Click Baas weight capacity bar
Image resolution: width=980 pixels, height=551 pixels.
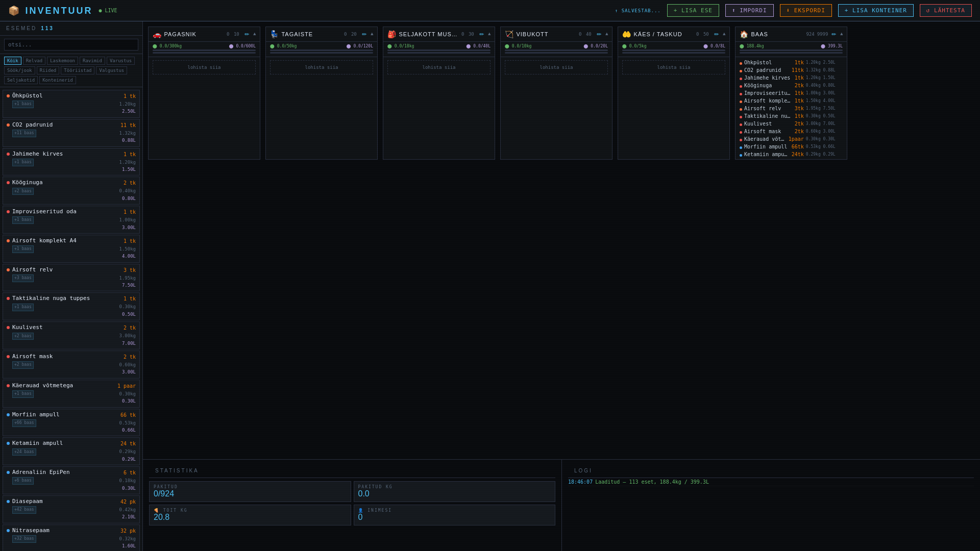click(791, 51)
